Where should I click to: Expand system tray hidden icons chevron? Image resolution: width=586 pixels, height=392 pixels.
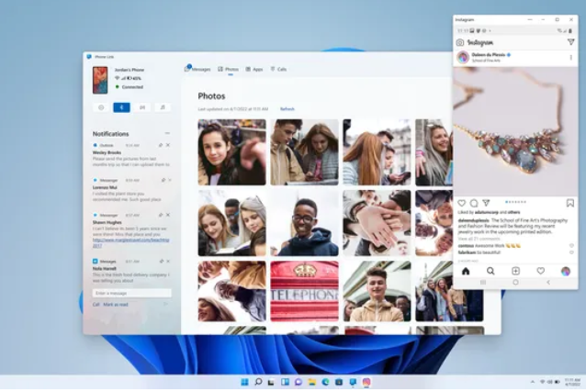tap(532, 382)
